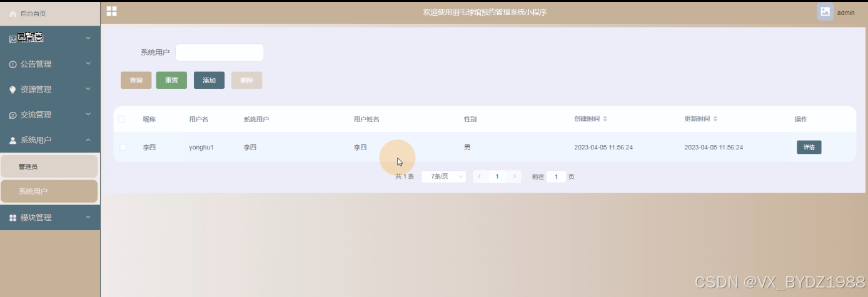The width and height of the screenshot is (868, 297).
Task: Click the 模块管理 grid icon
Action: [13, 218]
